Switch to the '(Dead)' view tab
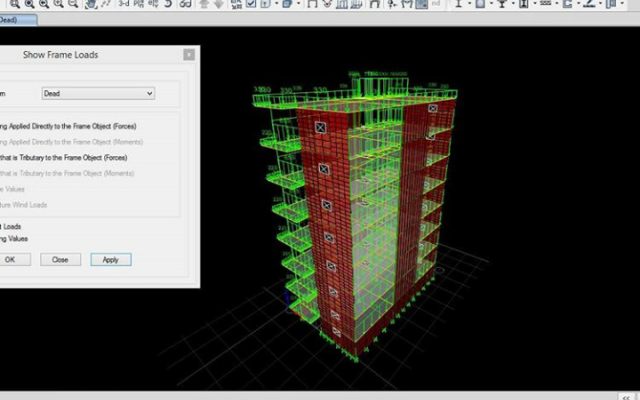 click(18, 20)
